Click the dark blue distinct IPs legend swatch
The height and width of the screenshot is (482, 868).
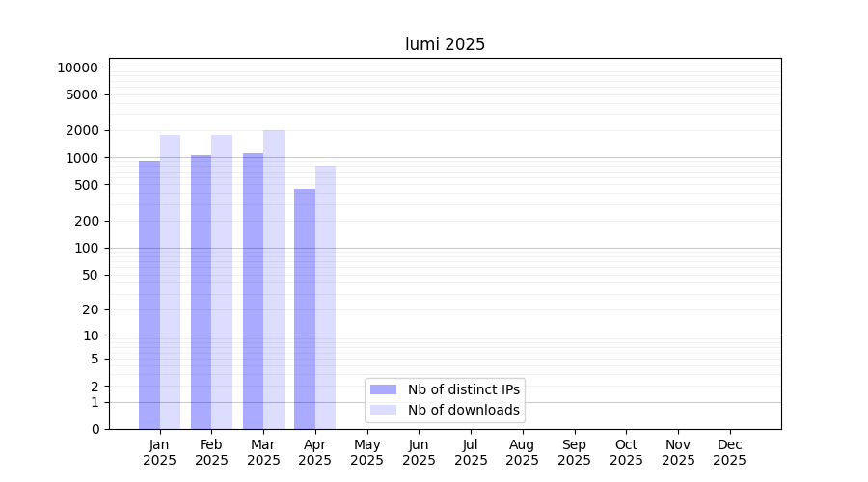tap(383, 389)
